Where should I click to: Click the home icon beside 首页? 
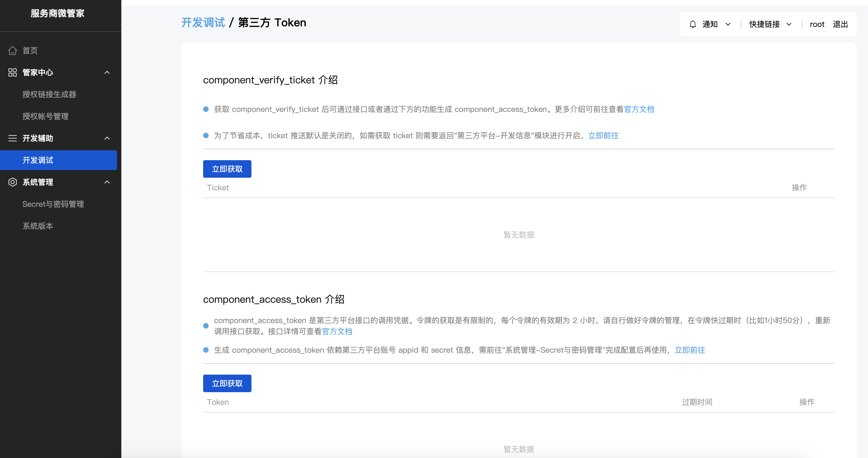coord(12,50)
